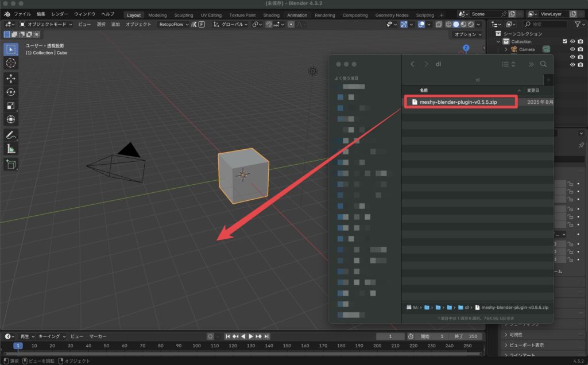588x365 pixels.
Task: Switch to the Geometry Nodes workspace tab
Action: pyautogui.click(x=392, y=15)
